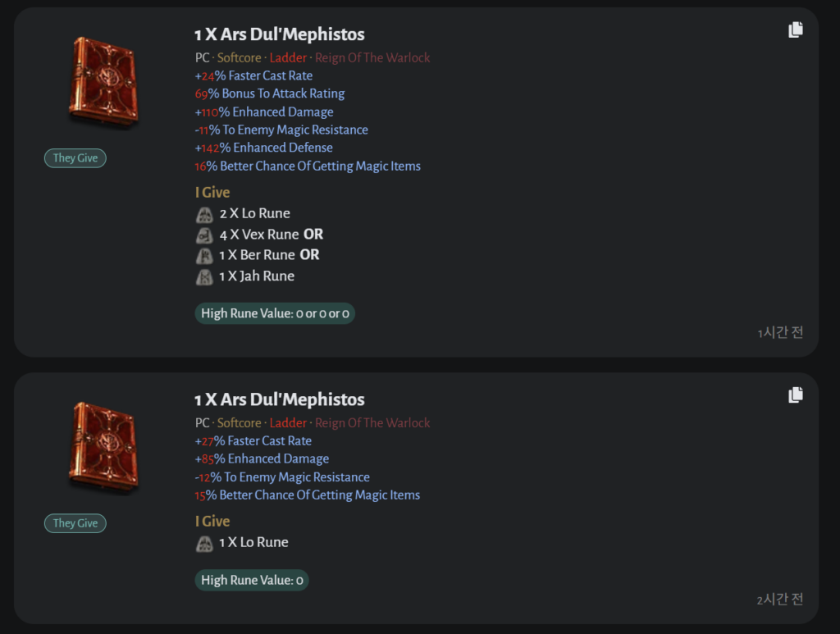Copy the first Ars Dul'Mephistos listing
The height and width of the screenshot is (634, 840).
[795, 30]
